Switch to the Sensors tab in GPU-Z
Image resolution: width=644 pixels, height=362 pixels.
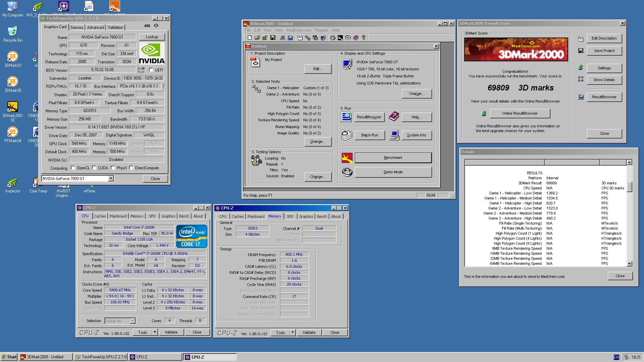pos(77,27)
